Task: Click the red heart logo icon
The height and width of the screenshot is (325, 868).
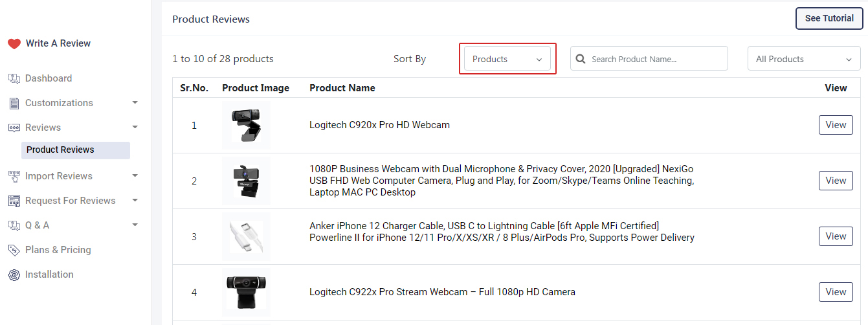Action: click(x=14, y=43)
